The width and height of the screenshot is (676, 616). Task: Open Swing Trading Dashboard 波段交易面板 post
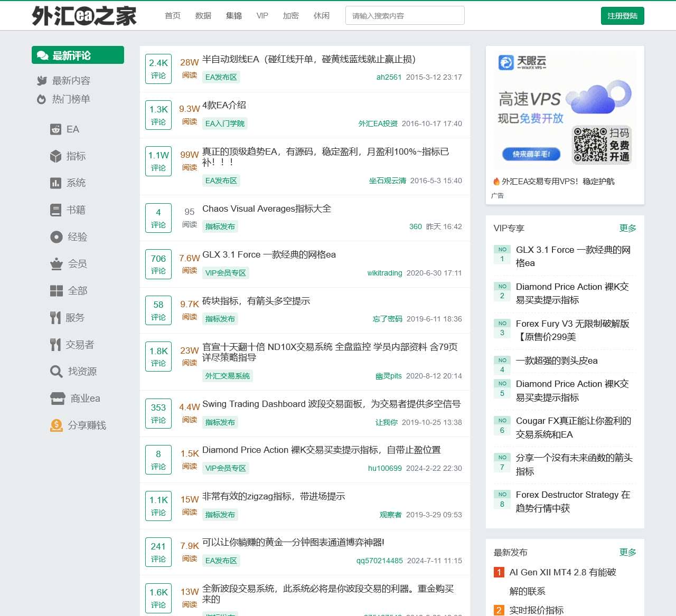(331, 404)
